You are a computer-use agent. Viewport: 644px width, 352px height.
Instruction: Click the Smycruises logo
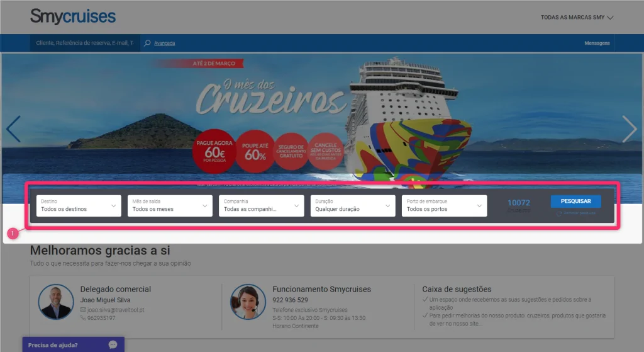pos(73,17)
